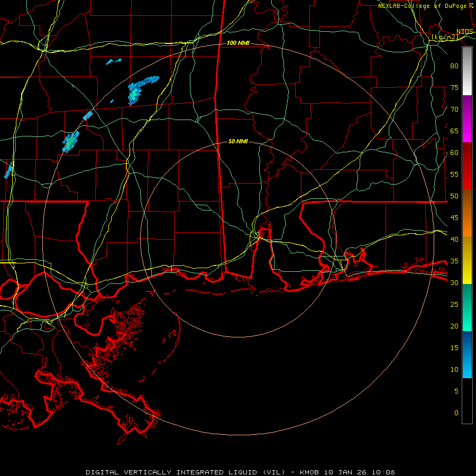Click the 45 value on the scale
476x476 pixels.
click(454, 218)
